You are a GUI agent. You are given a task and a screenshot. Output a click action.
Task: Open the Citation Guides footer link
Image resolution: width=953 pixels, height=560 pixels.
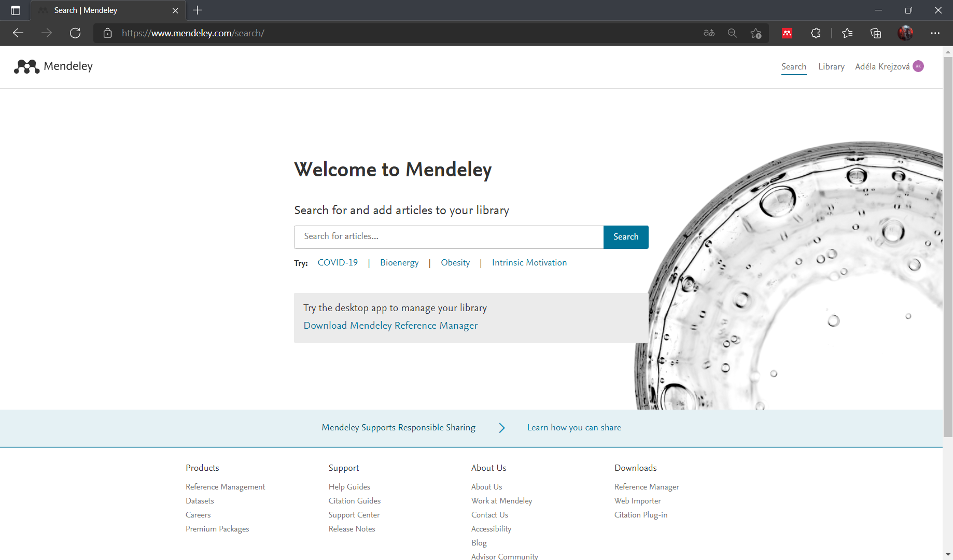[355, 501]
